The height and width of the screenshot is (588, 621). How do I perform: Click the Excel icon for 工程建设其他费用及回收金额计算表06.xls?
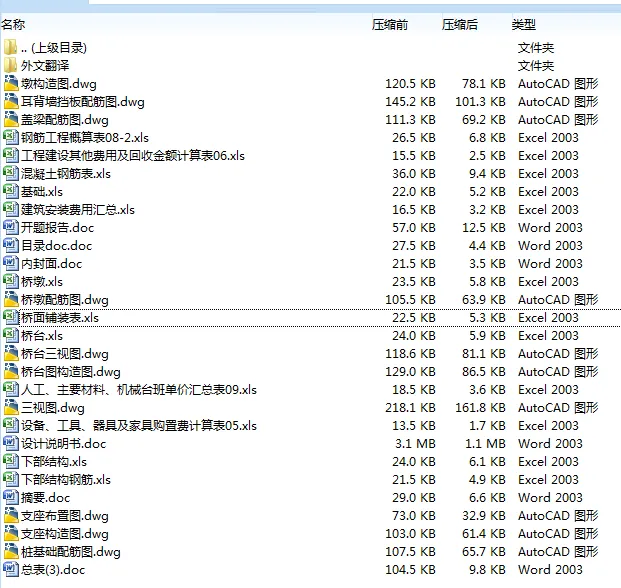pyautogui.click(x=11, y=155)
